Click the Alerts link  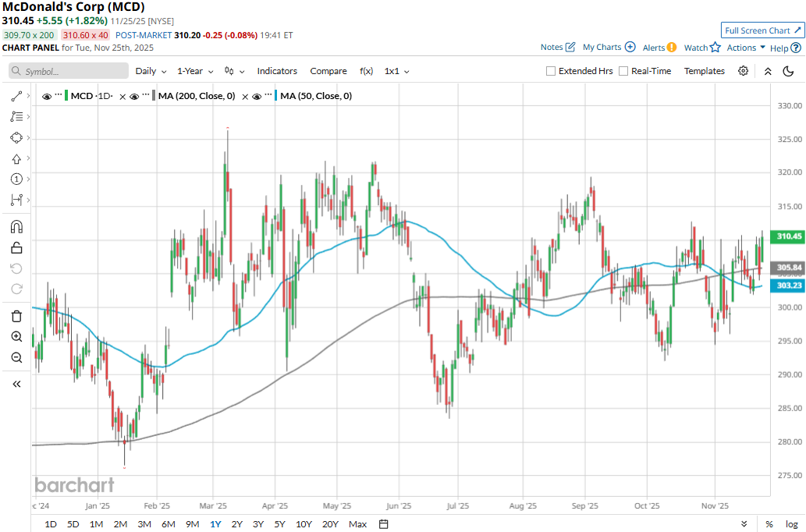[654, 48]
